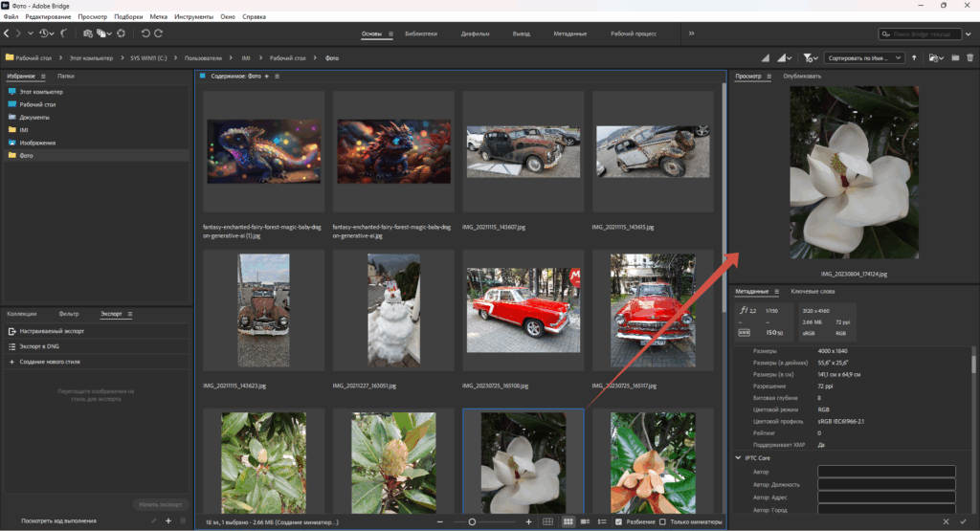Apply metadata changes with checkmark icon

tap(963, 521)
